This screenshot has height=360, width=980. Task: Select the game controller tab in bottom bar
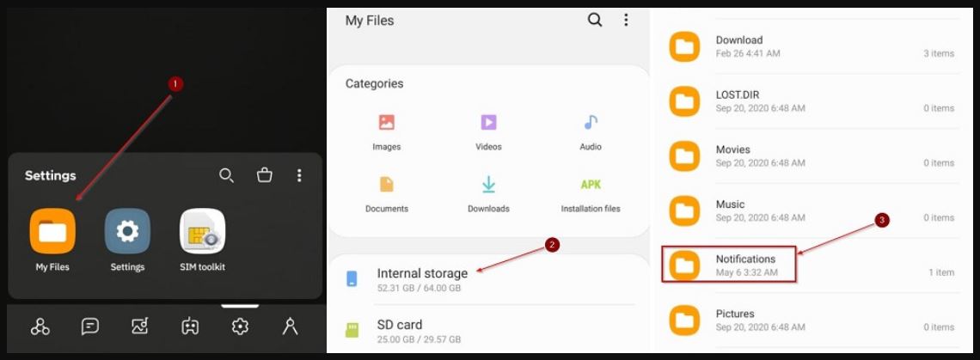pyautogui.click(x=190, y=326)
